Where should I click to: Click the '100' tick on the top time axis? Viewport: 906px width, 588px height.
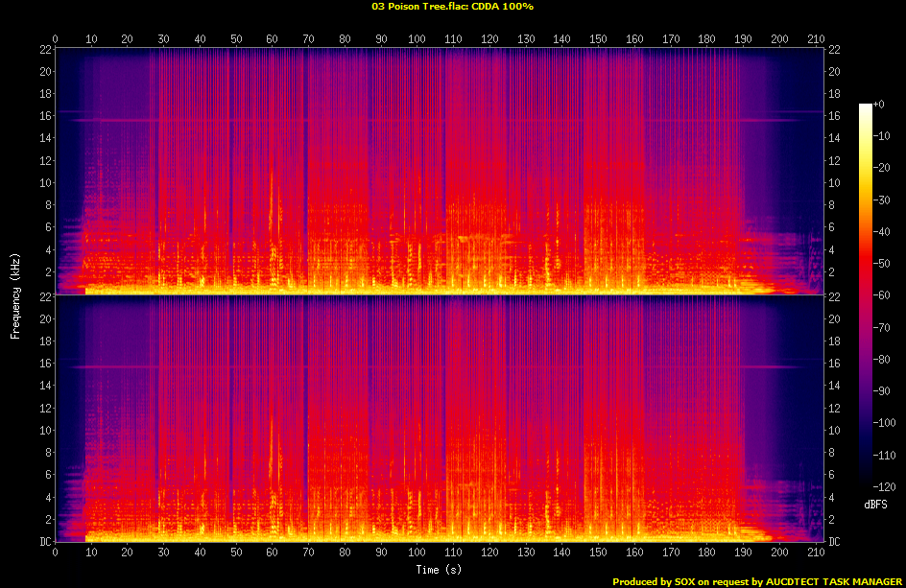(417, 39)
